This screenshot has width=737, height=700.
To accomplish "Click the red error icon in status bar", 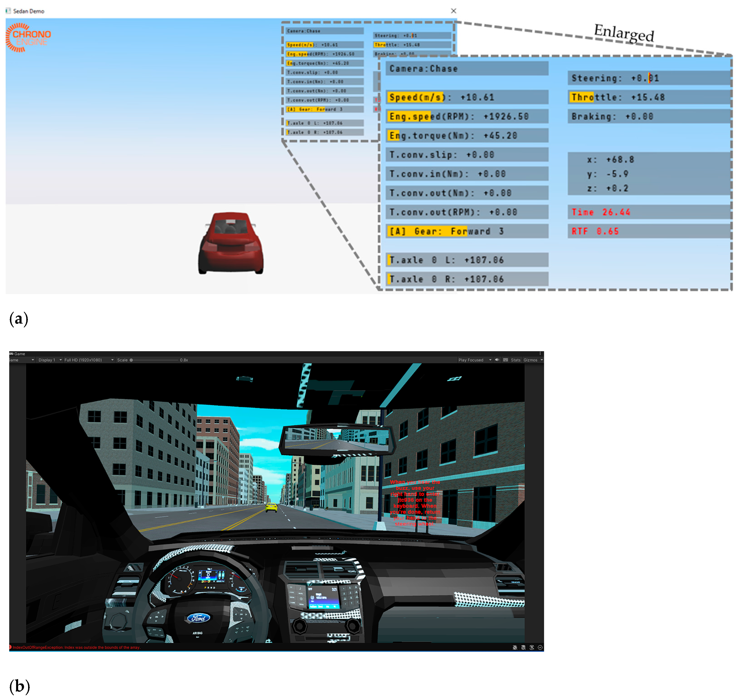I will (10, 647).
